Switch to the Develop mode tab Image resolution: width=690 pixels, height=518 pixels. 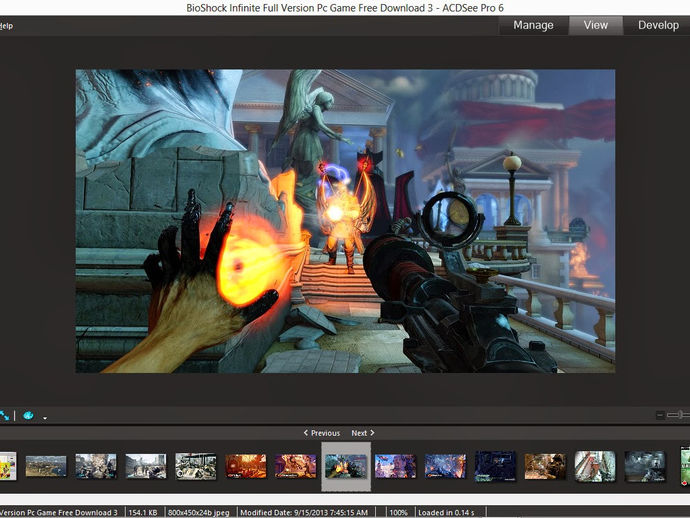tap(657, 26)
